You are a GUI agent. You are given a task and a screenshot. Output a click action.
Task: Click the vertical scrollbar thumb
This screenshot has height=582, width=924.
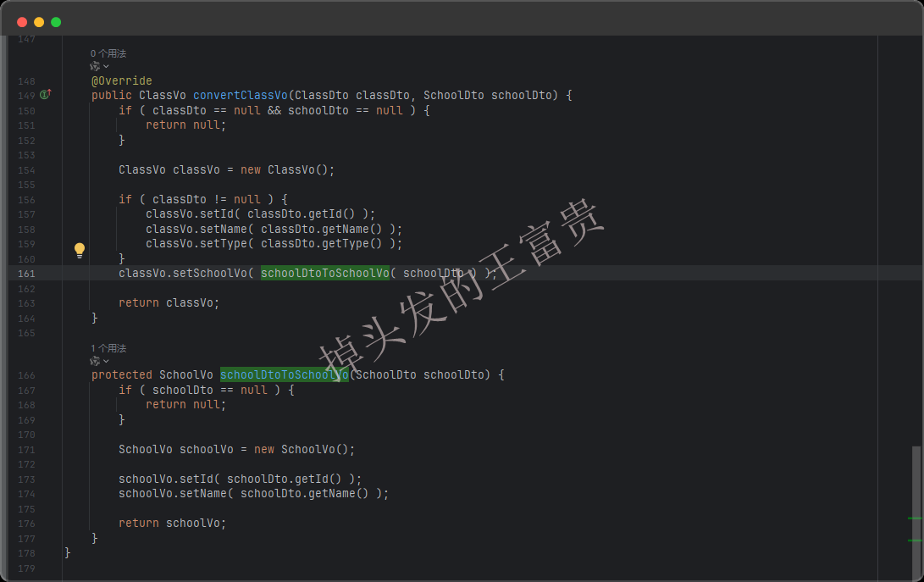click(916, 512)
